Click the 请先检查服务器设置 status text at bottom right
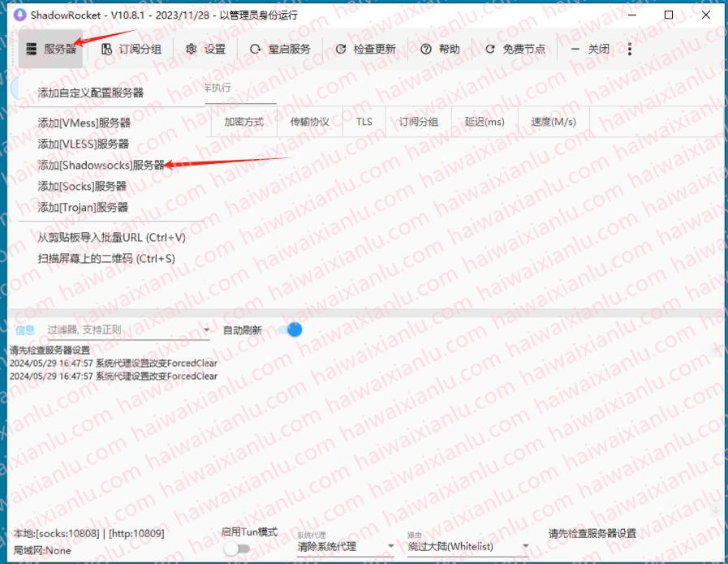 (x=592, y=533)
